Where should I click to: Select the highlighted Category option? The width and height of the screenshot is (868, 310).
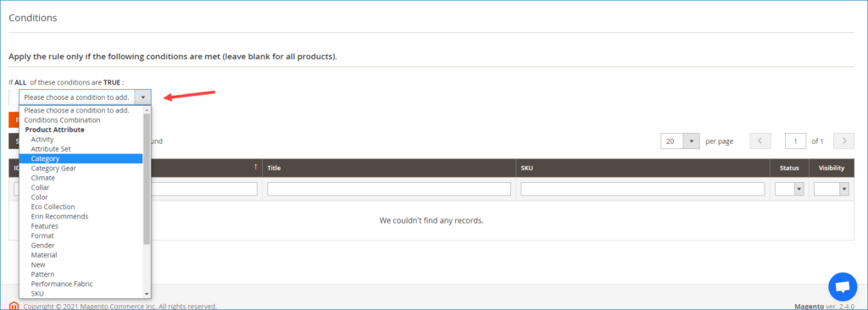[81, 158]
